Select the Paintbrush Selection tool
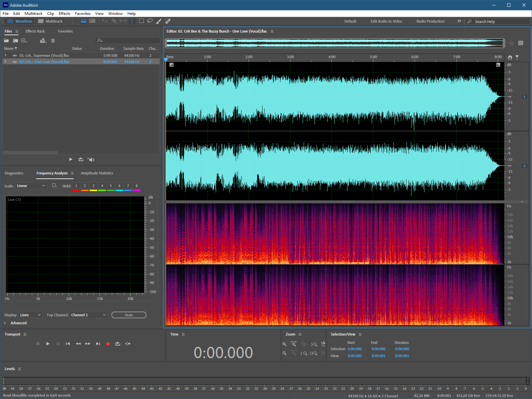This screenshot has height=399, width=532. (x=159, y=21)
